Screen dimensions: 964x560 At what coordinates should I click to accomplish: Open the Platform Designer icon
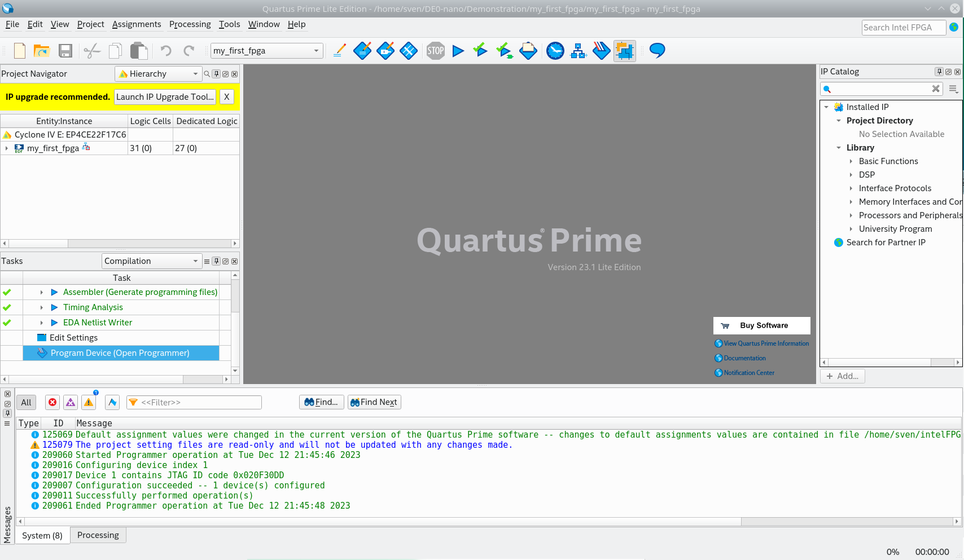pos(625,51)
